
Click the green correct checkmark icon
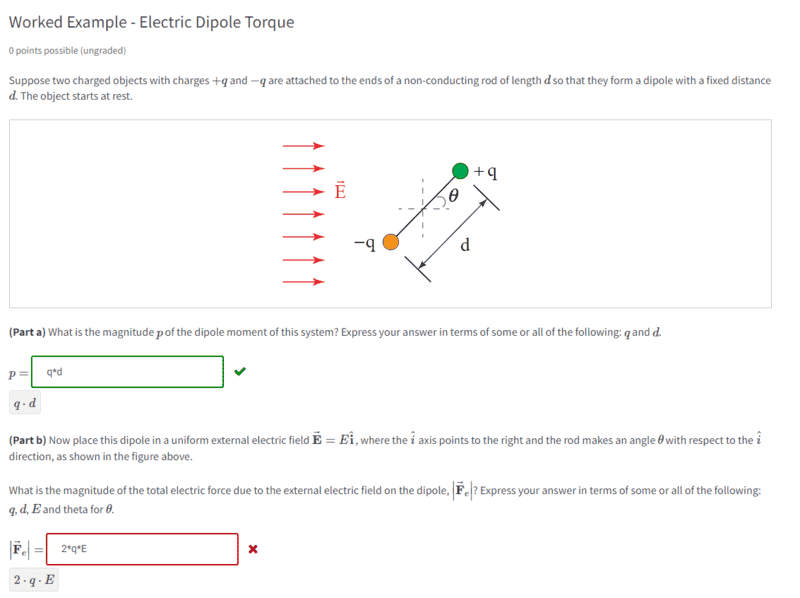point(239,372)
